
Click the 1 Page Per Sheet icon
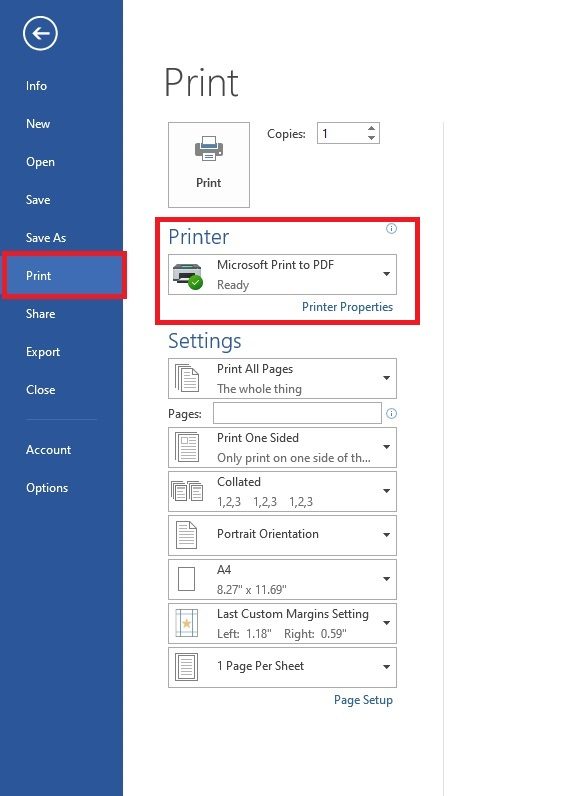coord(186,667)
